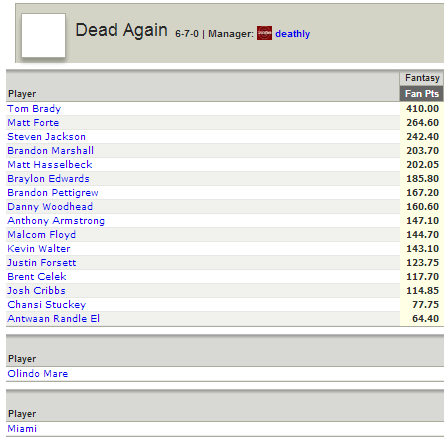Open Matt Forte's player page
The width and height of the screenshot is (444, 437).
(33, 123)
